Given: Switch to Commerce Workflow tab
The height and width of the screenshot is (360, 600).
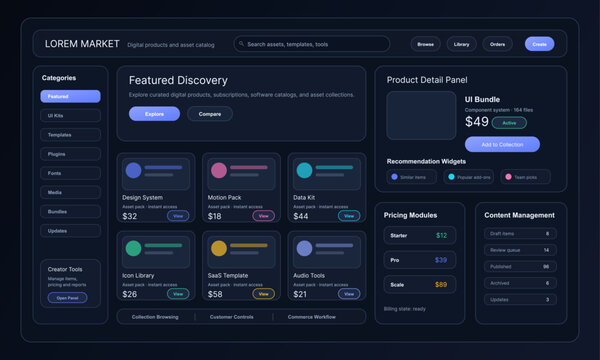Looking at the screenshot, I should [311, 317].
